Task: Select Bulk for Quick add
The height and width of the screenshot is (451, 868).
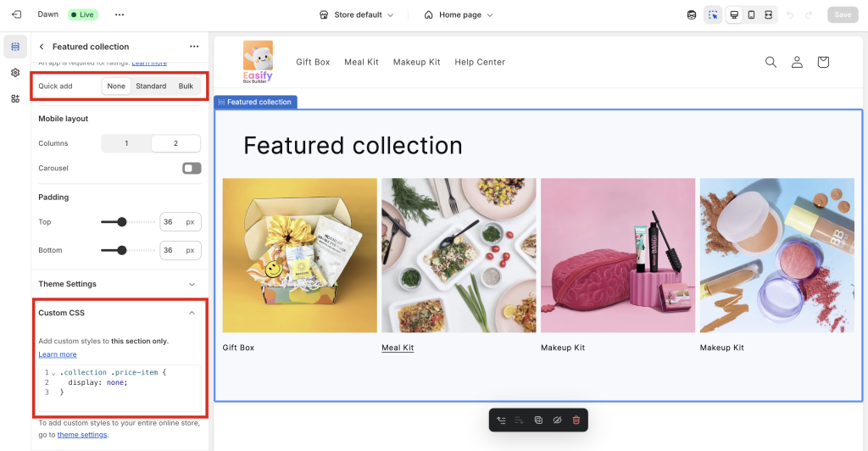Action: point(186,86)
